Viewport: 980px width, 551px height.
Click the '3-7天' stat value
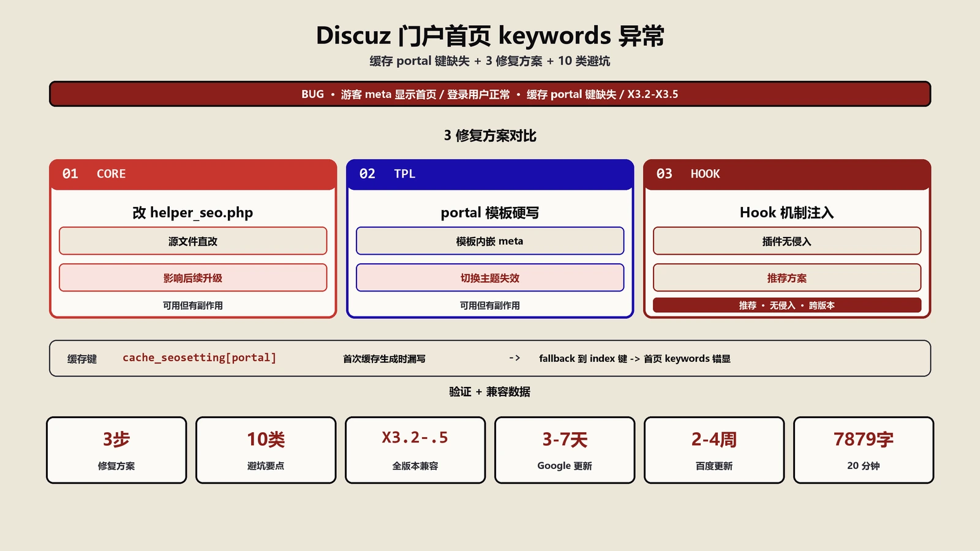tap(565, 439)
